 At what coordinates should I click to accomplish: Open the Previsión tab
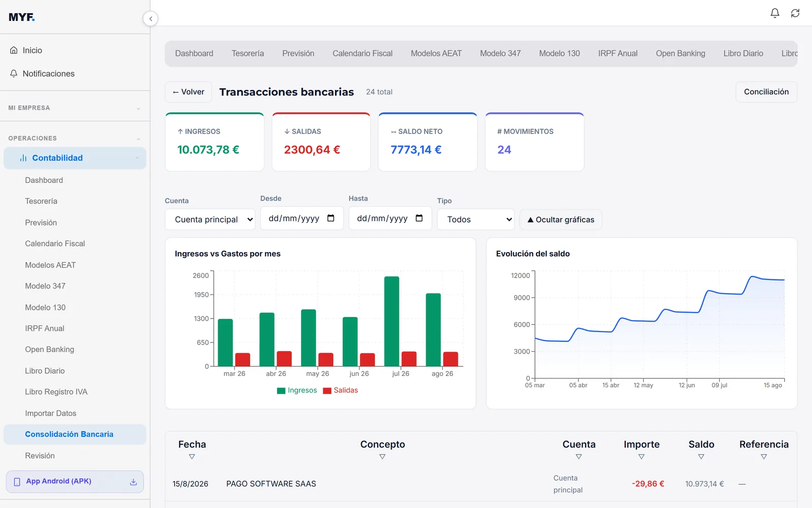(298, 53)
